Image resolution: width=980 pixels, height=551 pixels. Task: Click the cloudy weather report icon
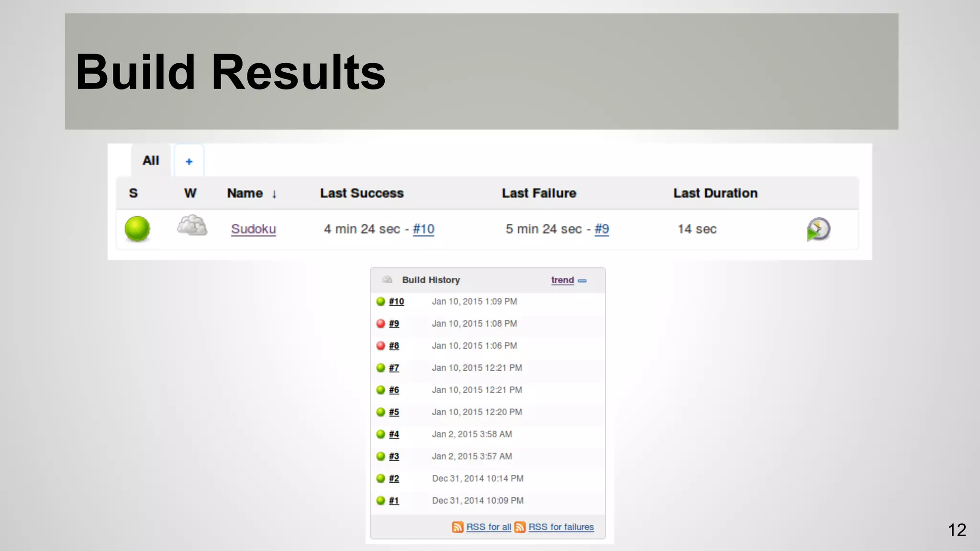tap(192, 225)
